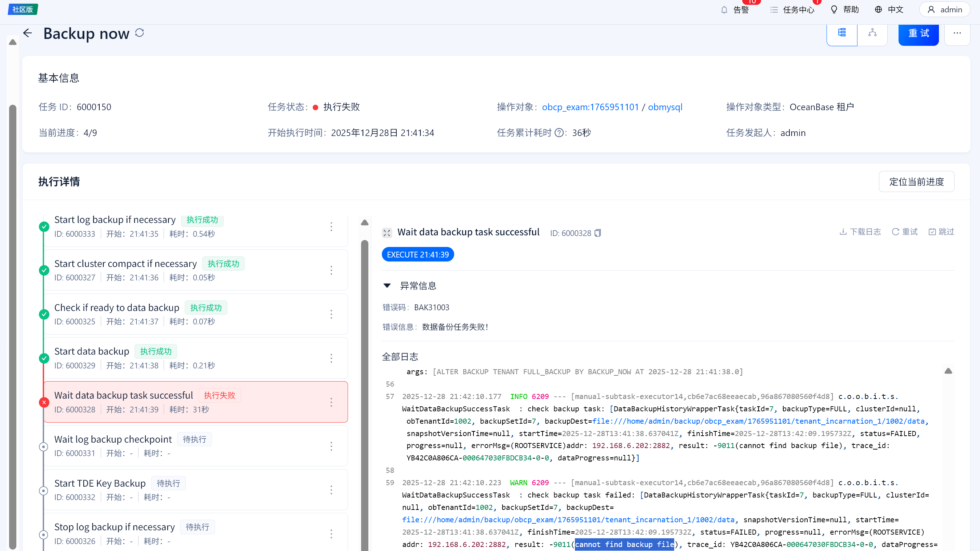Switch to topology graph view tab
Screen dimensions: 980x551
872,33
